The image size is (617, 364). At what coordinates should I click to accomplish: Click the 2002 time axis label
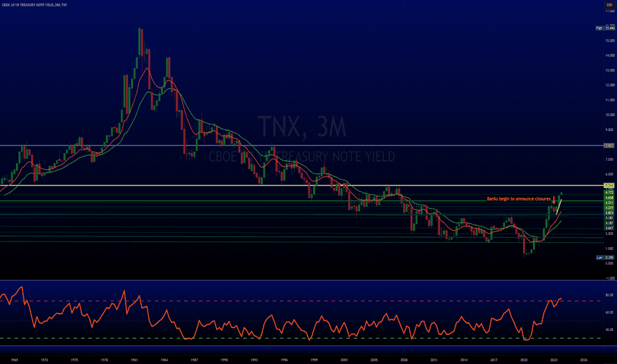point(344,360)
